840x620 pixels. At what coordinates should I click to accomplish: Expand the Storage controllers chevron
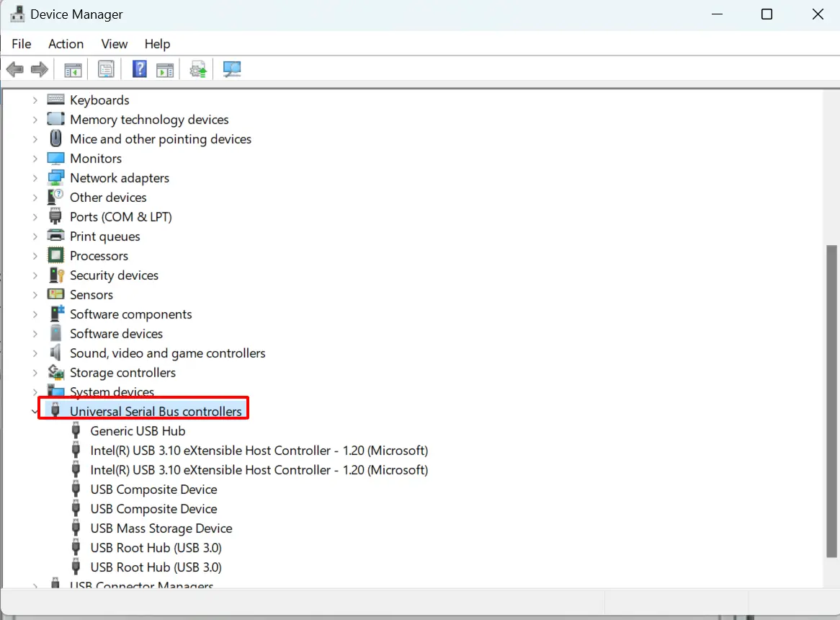35,373
